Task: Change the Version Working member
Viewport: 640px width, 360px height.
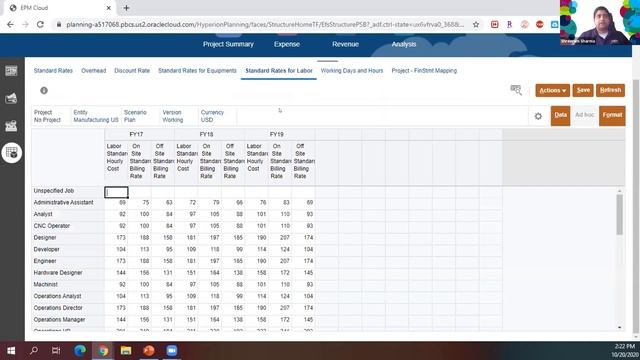Action: click(x=173, y=116)
